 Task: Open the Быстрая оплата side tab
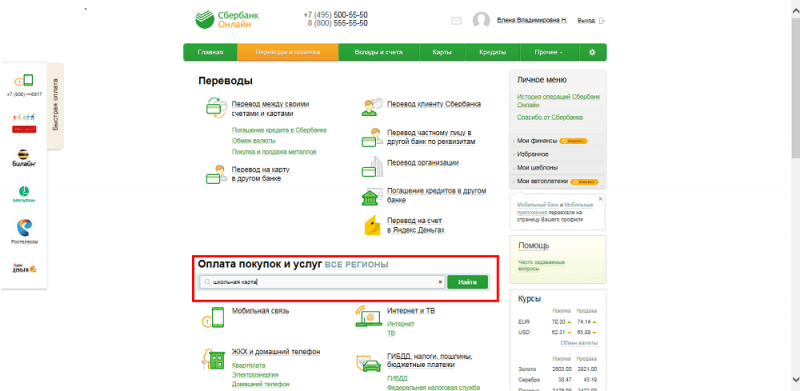(55, 105)
